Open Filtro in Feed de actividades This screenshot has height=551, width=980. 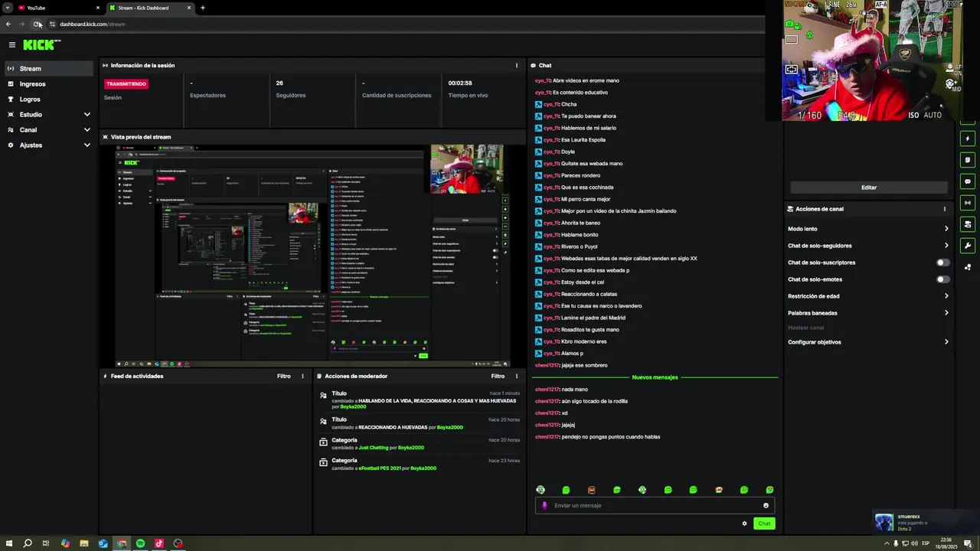pyautogui.click(x=284, y=376)
